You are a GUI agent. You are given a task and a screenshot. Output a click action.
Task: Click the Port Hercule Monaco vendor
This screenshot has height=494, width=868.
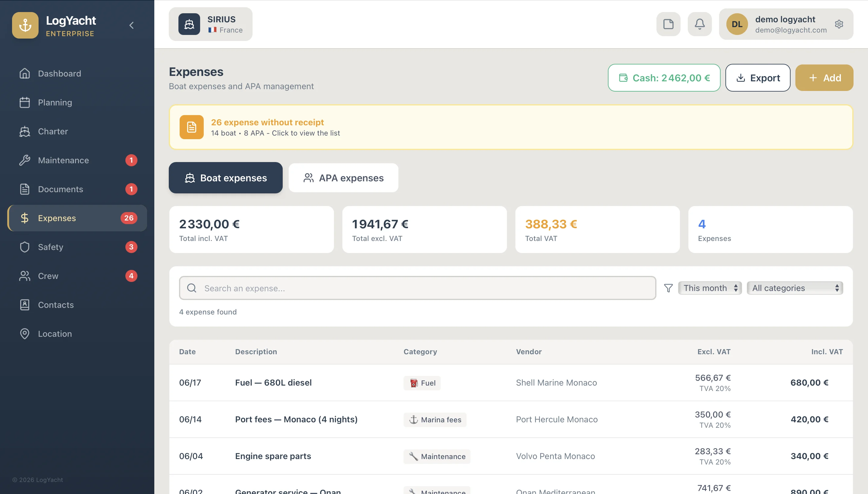click(x=557, y=419)
